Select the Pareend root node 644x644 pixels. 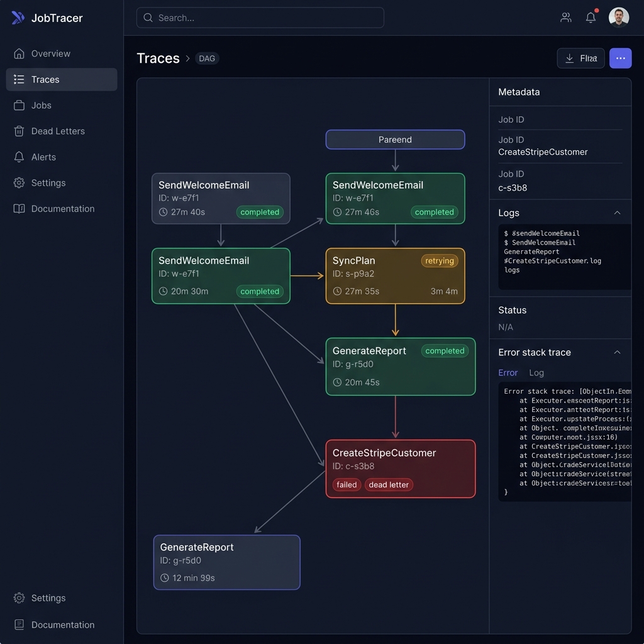click(395, 140)
